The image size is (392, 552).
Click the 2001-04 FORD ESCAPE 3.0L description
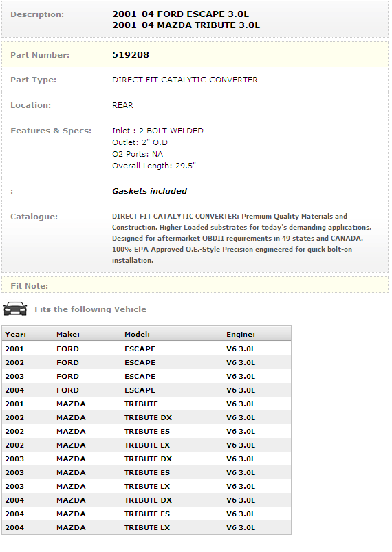coord(180,14)
